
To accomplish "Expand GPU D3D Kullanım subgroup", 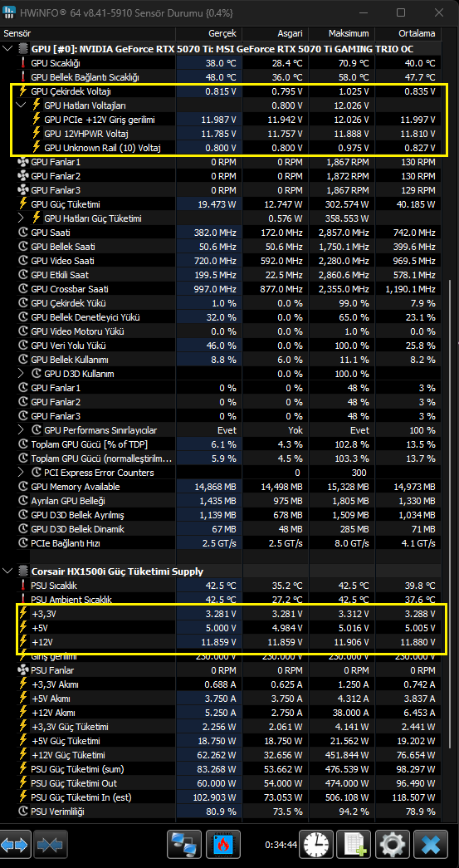I will [x=21, y=374].
